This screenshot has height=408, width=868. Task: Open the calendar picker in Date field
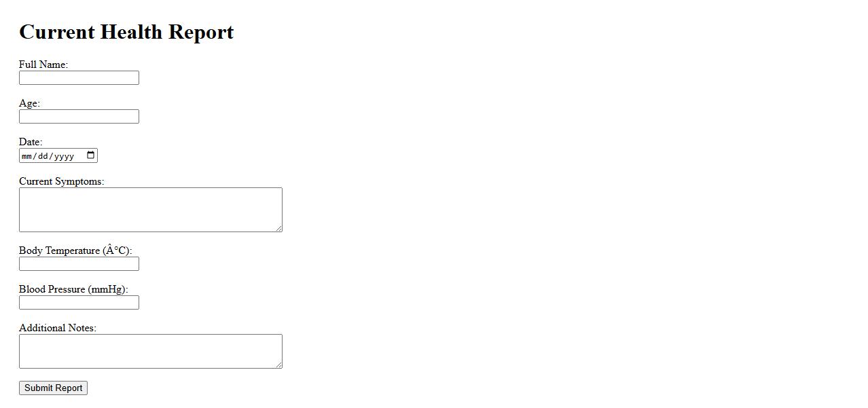click(91, 155)
